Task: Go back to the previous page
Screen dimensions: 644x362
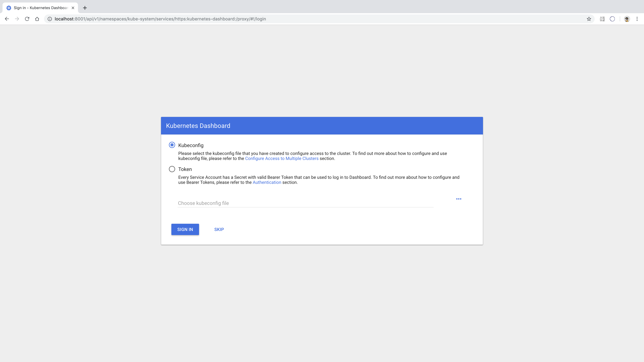Action: 7,19
